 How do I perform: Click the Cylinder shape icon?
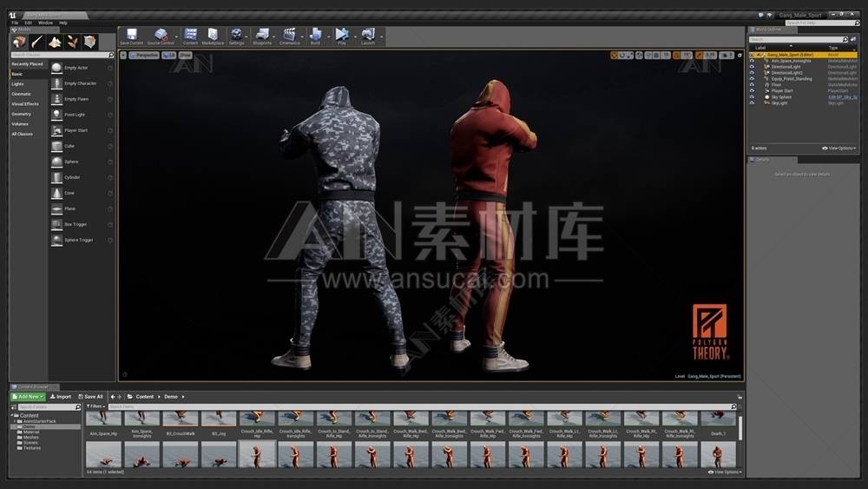[56, 177]
